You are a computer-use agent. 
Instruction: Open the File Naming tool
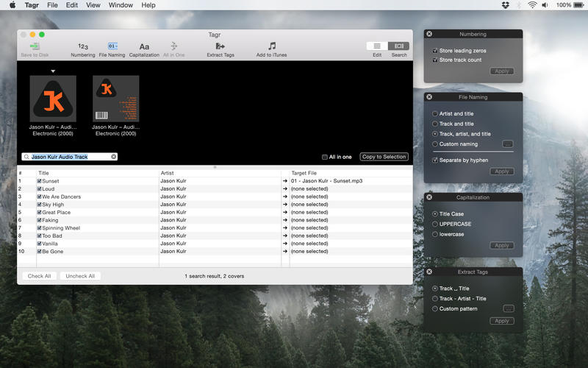coord(112,46)
